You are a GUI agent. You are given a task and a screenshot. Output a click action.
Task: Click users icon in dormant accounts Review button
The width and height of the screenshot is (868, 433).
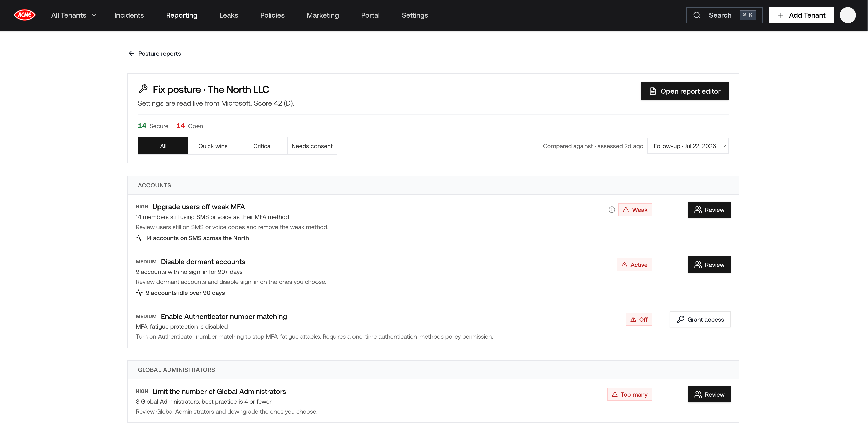coord(698,265)
